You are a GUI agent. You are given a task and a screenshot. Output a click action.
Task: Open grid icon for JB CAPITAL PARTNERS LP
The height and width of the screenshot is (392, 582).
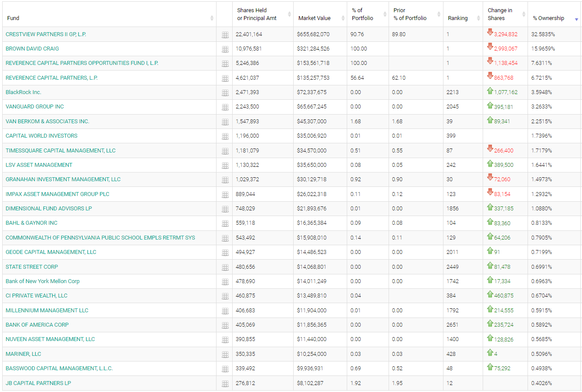[225, 384]
